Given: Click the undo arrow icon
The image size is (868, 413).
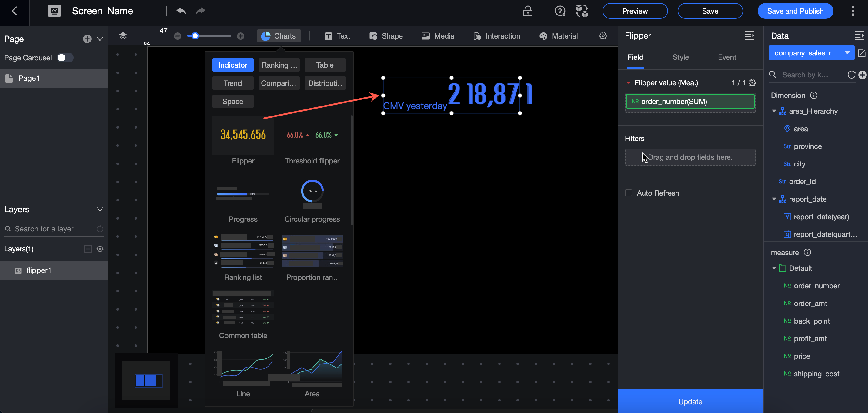Looking at the screenshot, I should [x=181, y=11].
